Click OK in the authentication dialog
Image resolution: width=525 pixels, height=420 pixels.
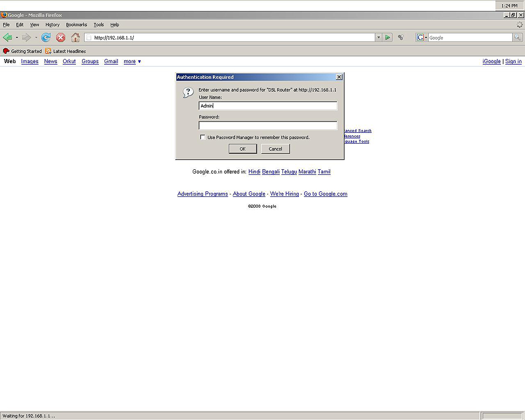[x=243, y=149]
